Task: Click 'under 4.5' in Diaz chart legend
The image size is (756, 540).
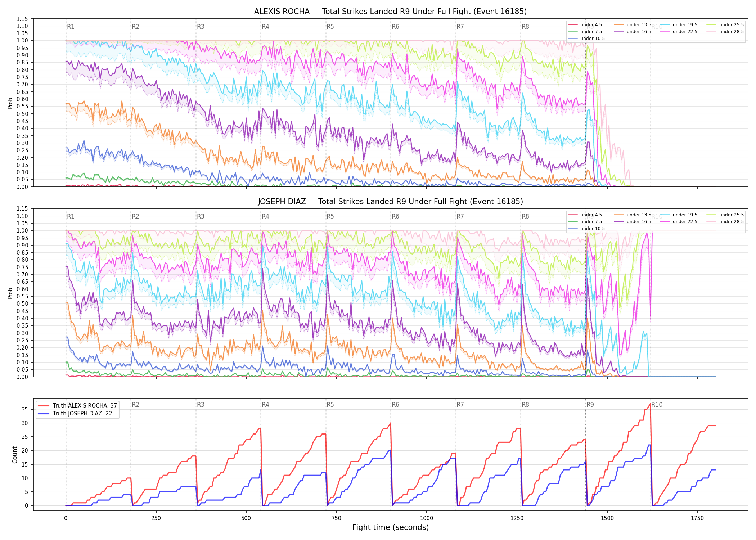Action: click(x=591, y=215)
